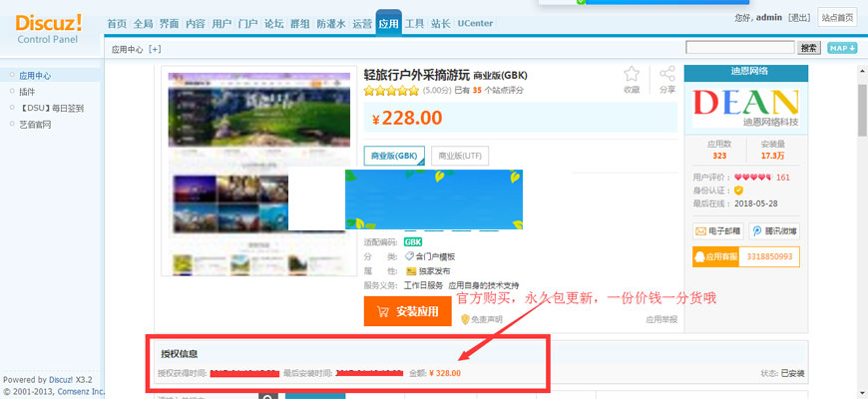Click the 收藏 star icon
This screenshot has width=868, height=399.
pos(632,75)
